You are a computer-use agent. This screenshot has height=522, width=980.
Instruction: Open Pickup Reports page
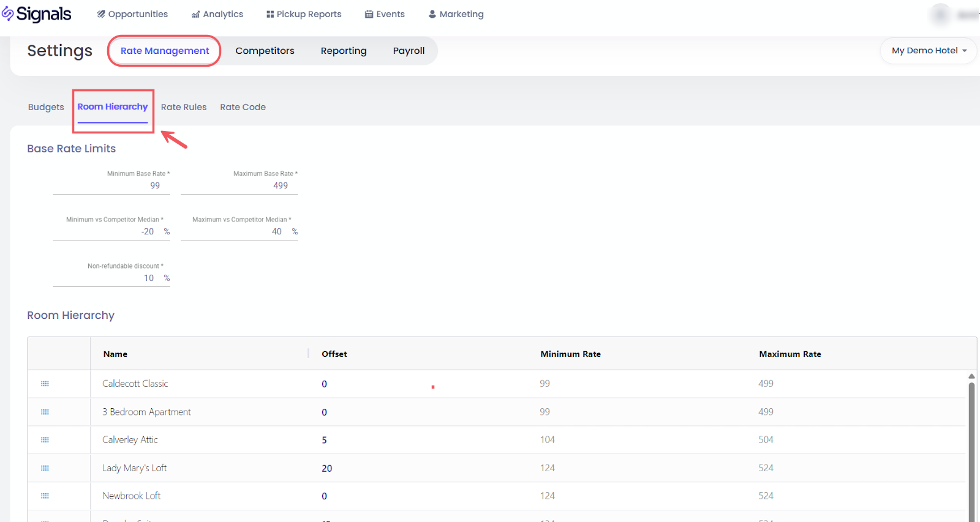tap(304, 14)
